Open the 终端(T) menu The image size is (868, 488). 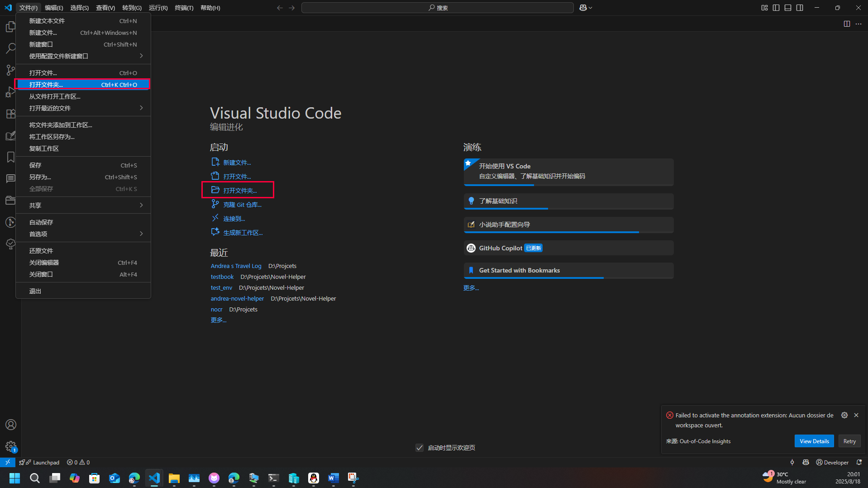tap(184, 8)
